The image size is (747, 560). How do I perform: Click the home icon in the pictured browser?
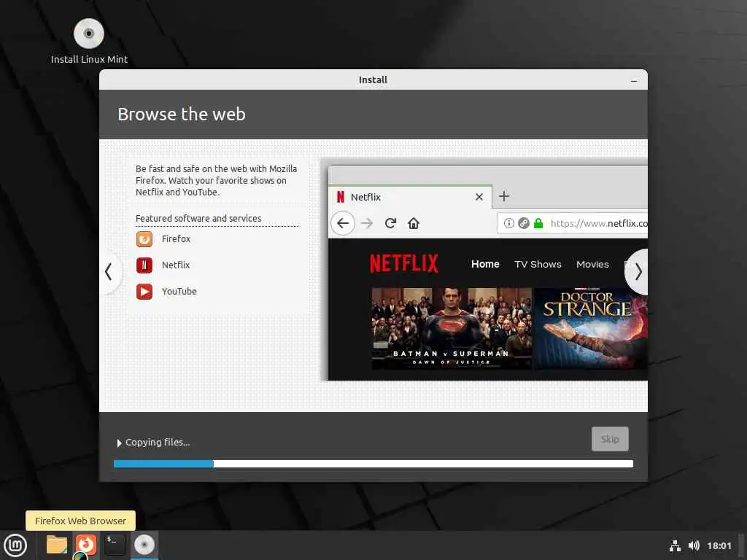(x=414, y=223)
